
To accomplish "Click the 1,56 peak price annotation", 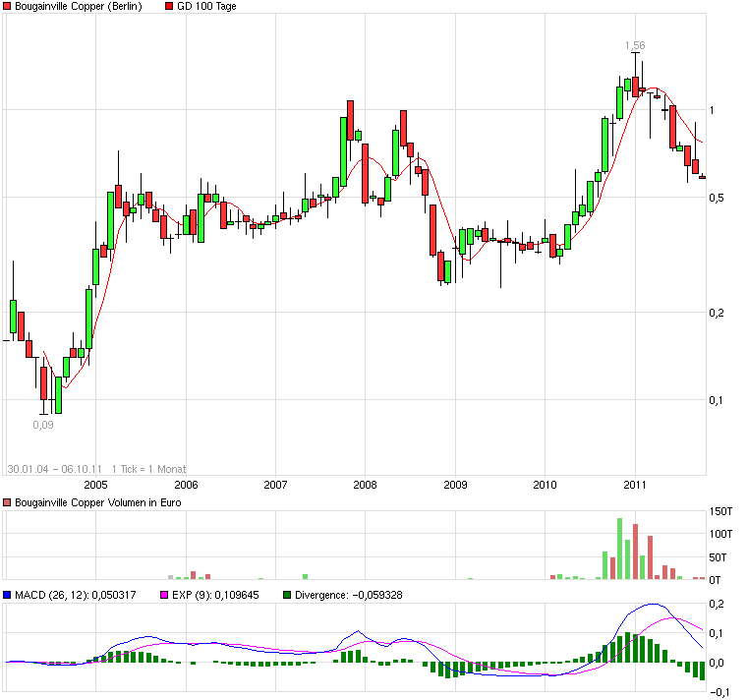I will 635,45.
